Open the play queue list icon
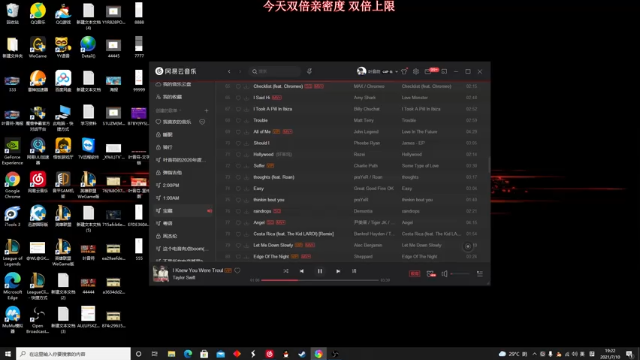Screen dimensions: 640x360 pyautogui.click(x=480, y=274)
